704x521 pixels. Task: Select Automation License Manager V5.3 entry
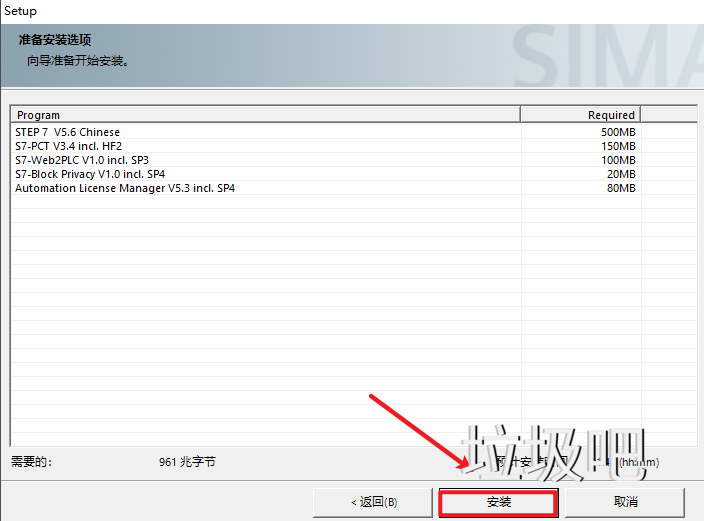click(x=125, y=188)
